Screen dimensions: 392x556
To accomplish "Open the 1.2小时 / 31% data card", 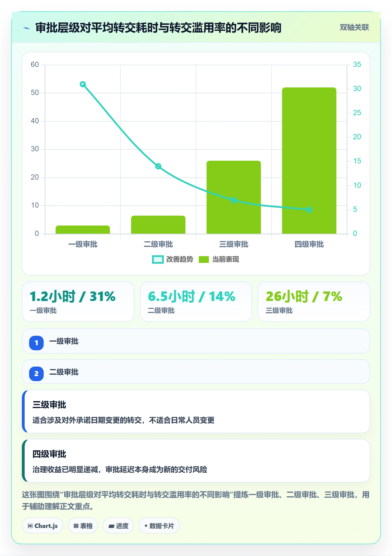I will 78,302.
